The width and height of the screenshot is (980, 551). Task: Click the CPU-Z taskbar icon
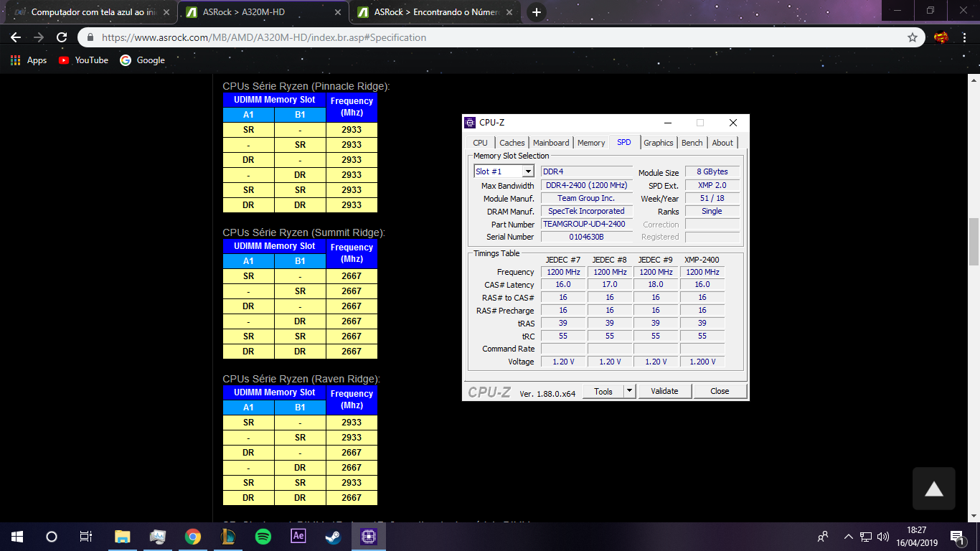coord(369,536)
